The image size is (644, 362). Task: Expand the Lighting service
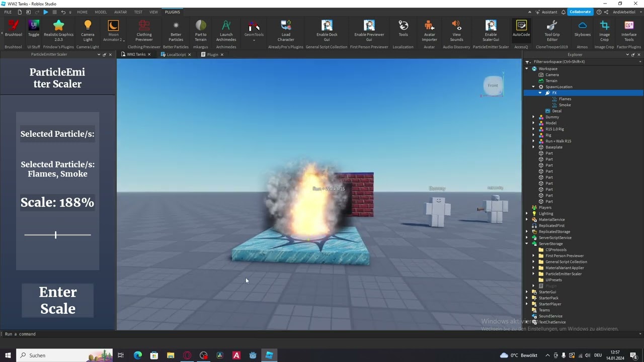[x=527, y=214]
